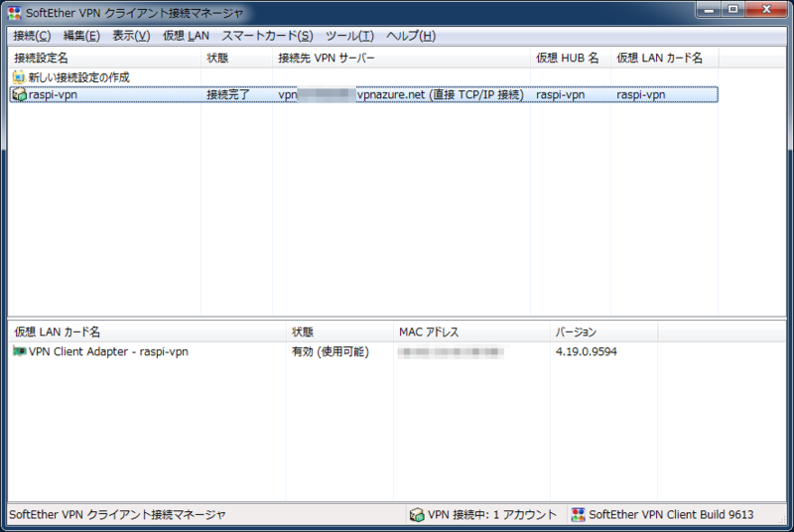Image resolution: width=794 pixels, height=532 pixels.
Task: Click raspi-vpn in the 仮想 HUB 名 column
Action: [560, 94]
